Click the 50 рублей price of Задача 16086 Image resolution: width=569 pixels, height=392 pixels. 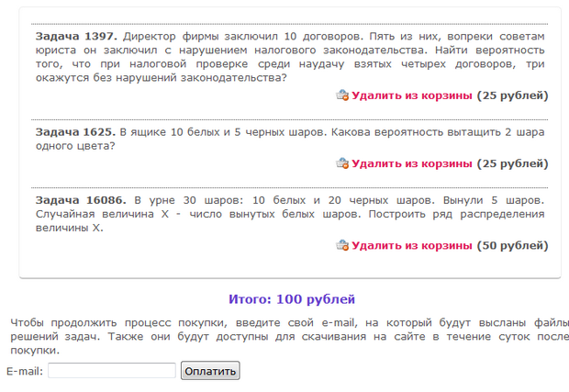512,246
